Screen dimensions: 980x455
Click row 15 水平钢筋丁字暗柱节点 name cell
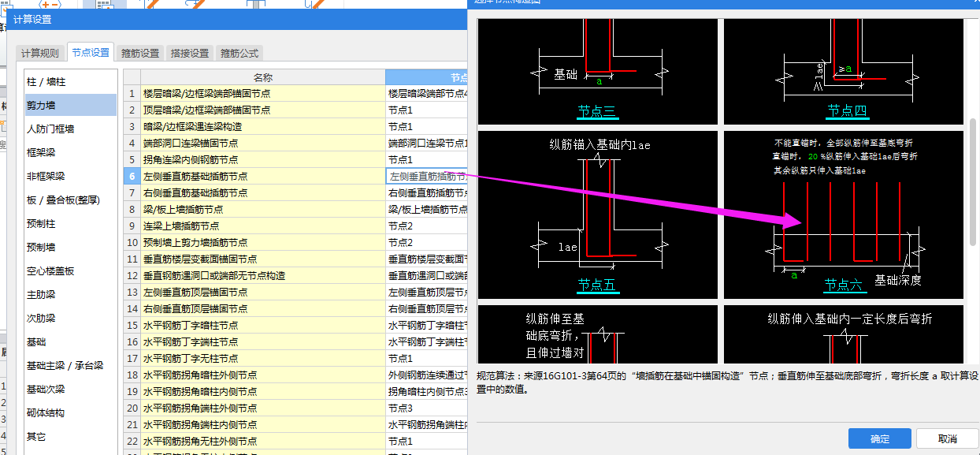pyautogui.click(x=263, y=325)
